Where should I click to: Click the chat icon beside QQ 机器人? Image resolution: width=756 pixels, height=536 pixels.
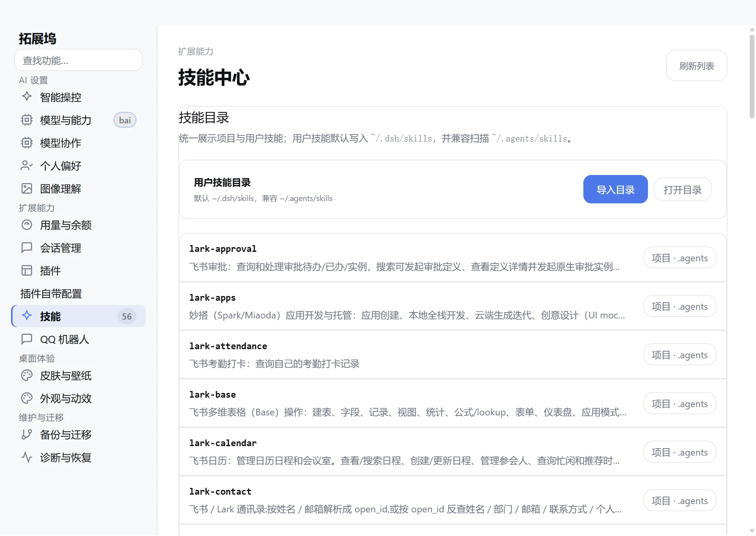(27, 339)
